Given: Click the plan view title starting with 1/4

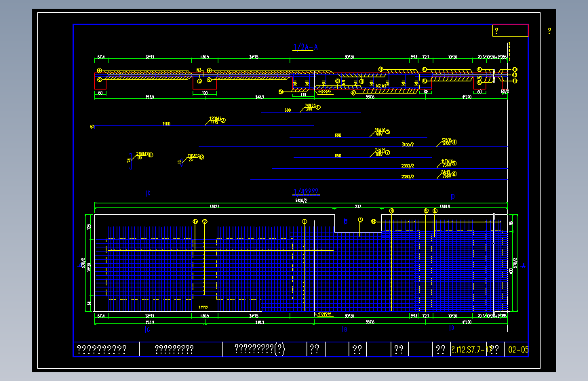Looking at the screenshot, I should pos(306,192).
